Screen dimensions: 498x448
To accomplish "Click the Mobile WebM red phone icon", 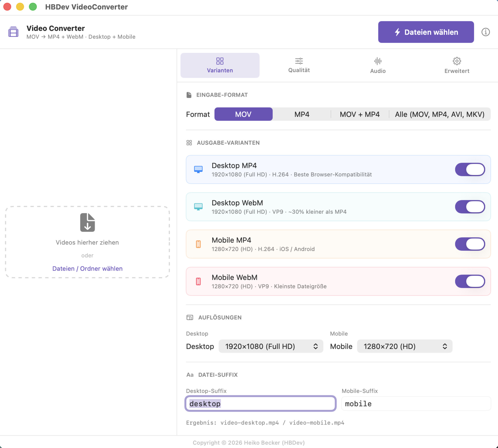I will (198, 281).
